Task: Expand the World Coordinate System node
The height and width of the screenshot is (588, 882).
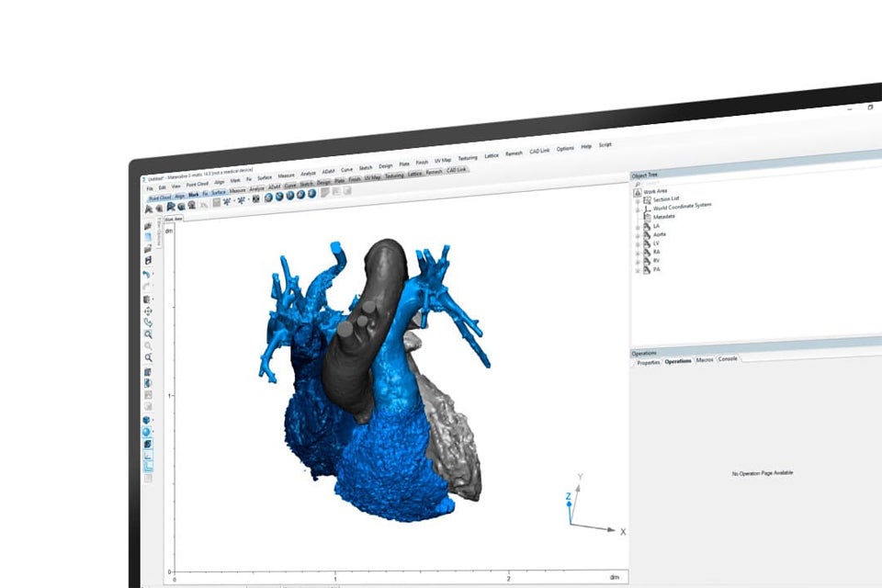Action: pyautogui.click(x=638, y=209)
